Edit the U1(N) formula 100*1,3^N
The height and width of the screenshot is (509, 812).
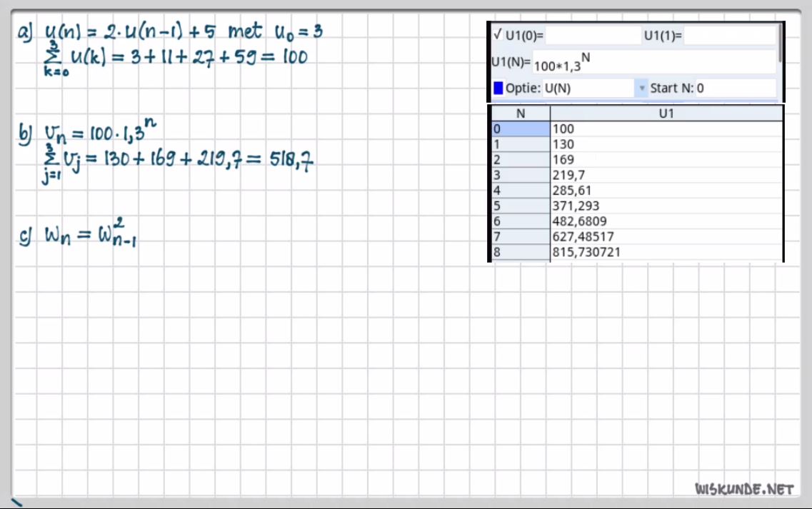pos(654,62)
